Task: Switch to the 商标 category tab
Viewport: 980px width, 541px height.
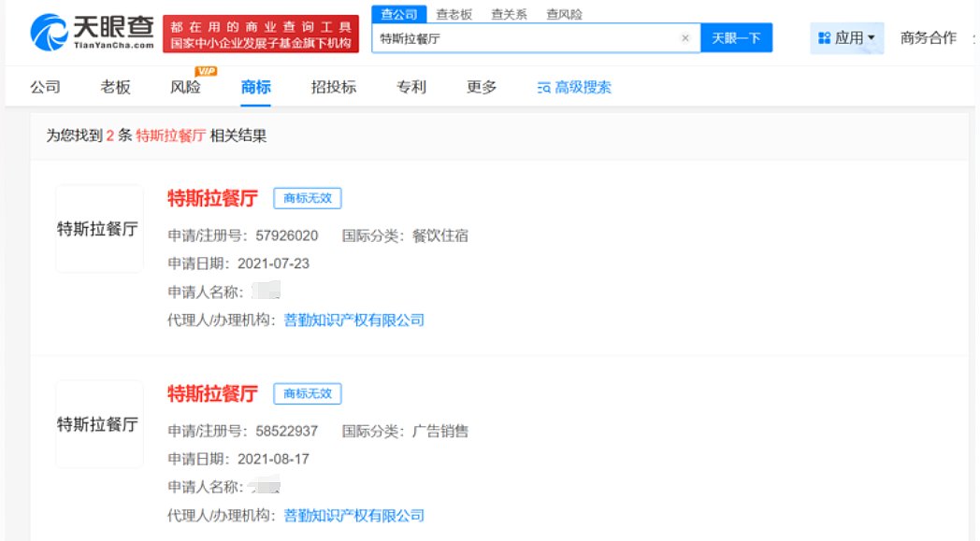Action: coord(255,87)
